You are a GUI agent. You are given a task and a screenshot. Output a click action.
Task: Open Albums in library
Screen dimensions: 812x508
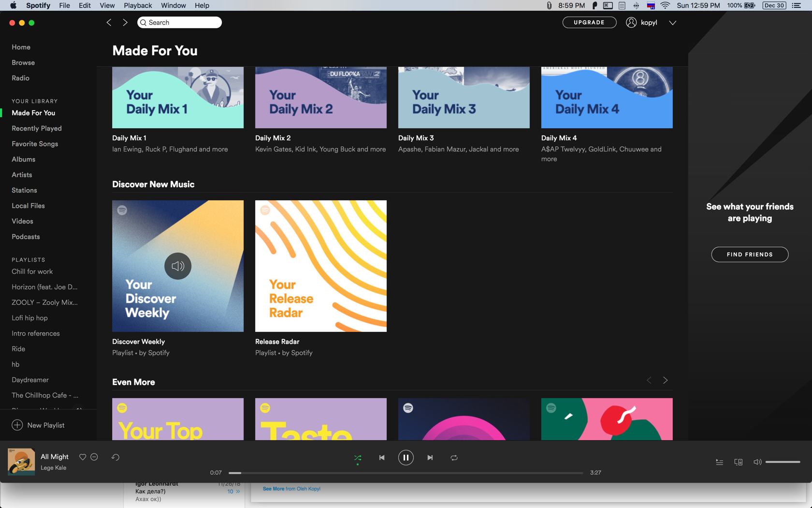point(23,159)
